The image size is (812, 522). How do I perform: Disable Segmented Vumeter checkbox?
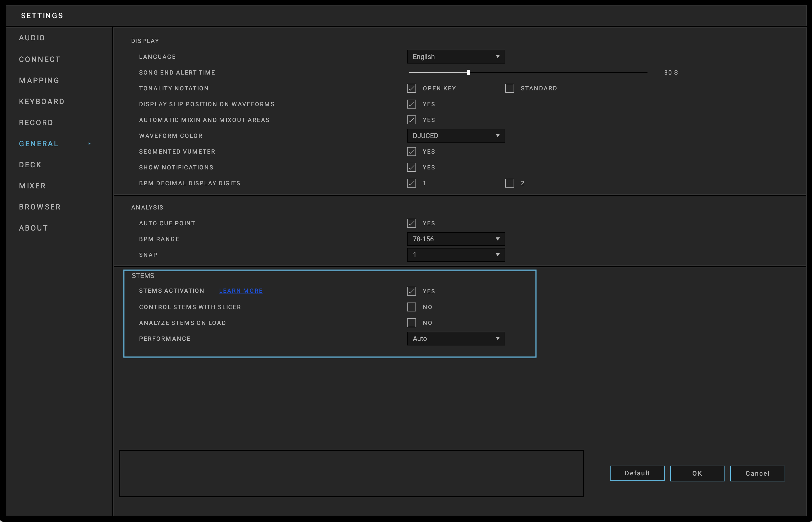tap(412, 152)
